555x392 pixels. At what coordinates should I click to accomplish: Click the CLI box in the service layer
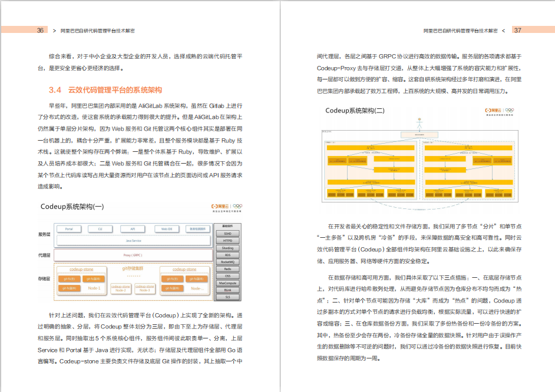pyautogui.click(x=100, y=229)
